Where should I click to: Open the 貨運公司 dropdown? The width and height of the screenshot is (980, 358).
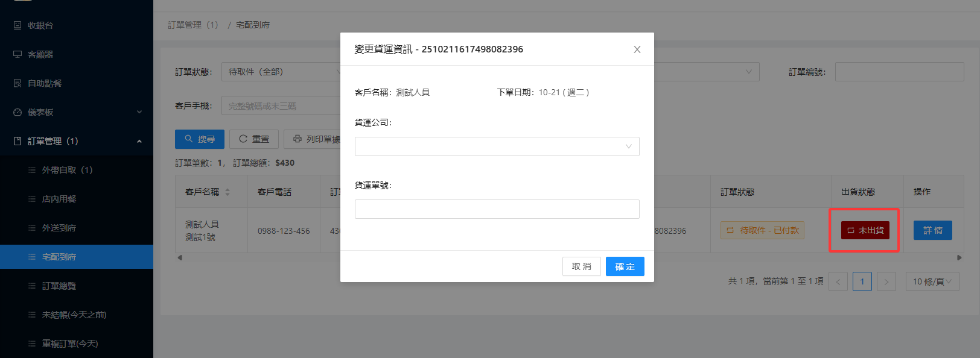point(497,146)
